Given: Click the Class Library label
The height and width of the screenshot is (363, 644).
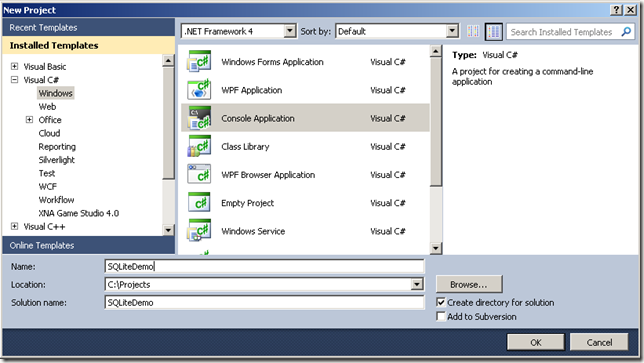Looking at the screenshot, I should pyautogui.click(x=245, y=147).
